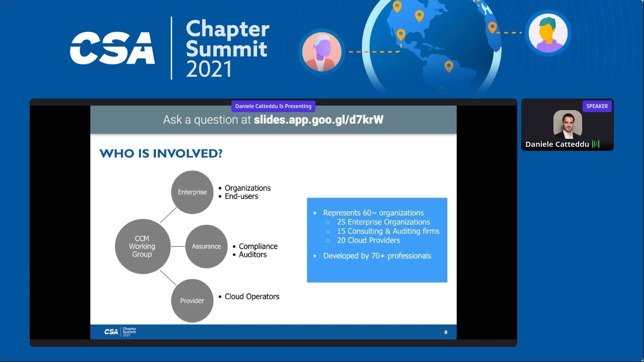Click the green audio level indicator beside Daniele Catteddu
Image resolution: width=644 pixels, height=362 pixels.
596,144
